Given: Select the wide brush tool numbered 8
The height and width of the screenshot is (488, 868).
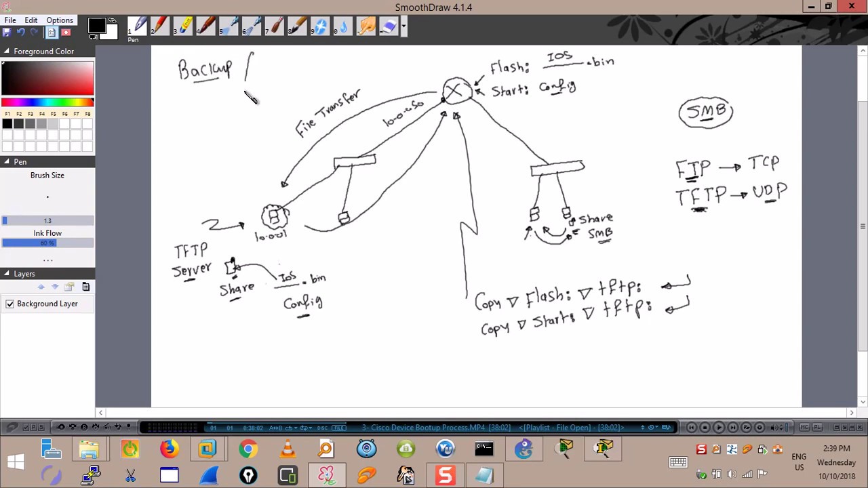Looking at the screenshot, I should 298,26.
